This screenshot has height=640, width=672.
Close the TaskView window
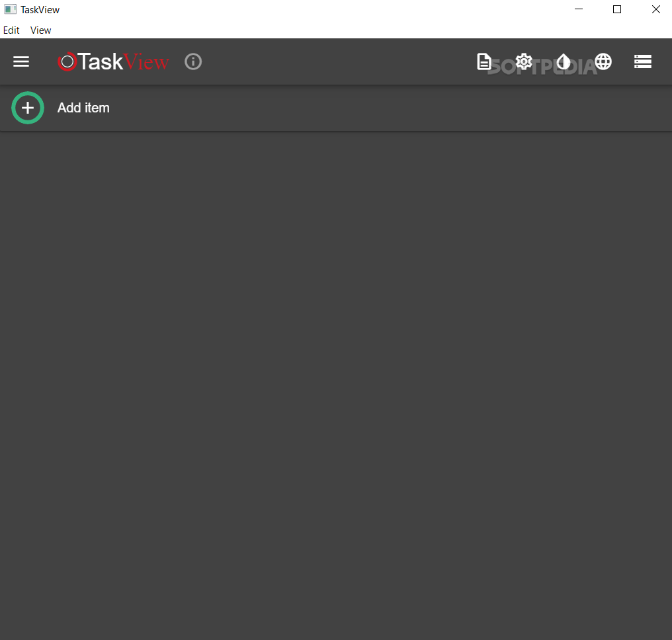pos(655,9)
